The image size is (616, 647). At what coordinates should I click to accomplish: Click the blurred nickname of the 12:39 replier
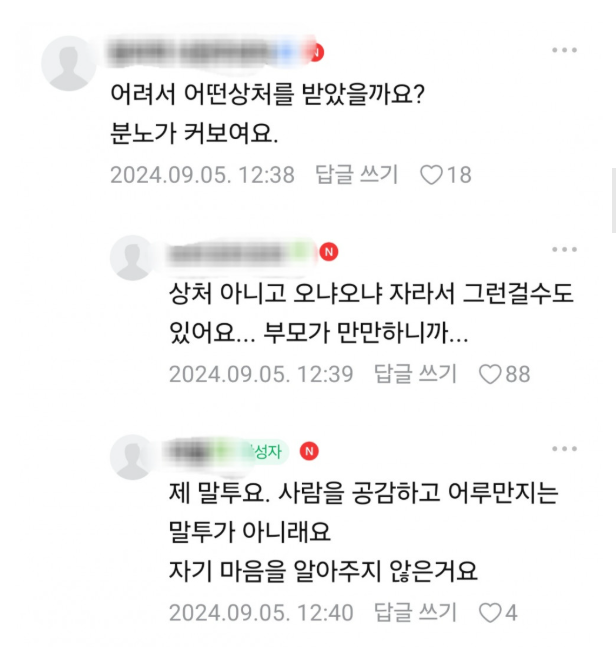(238, 252)
